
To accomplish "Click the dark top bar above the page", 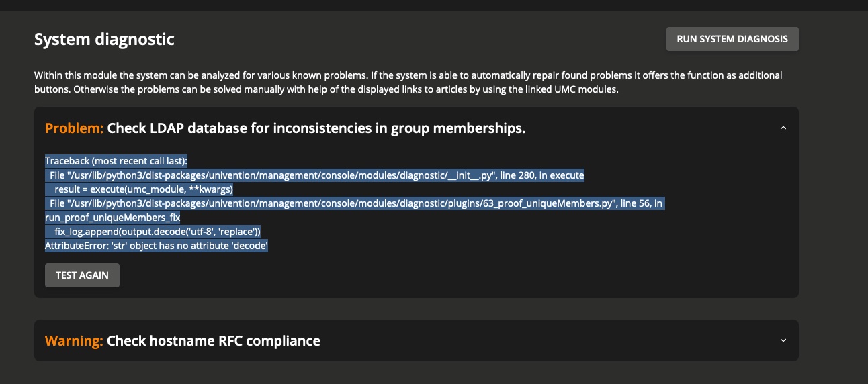I will coord(434,5).
